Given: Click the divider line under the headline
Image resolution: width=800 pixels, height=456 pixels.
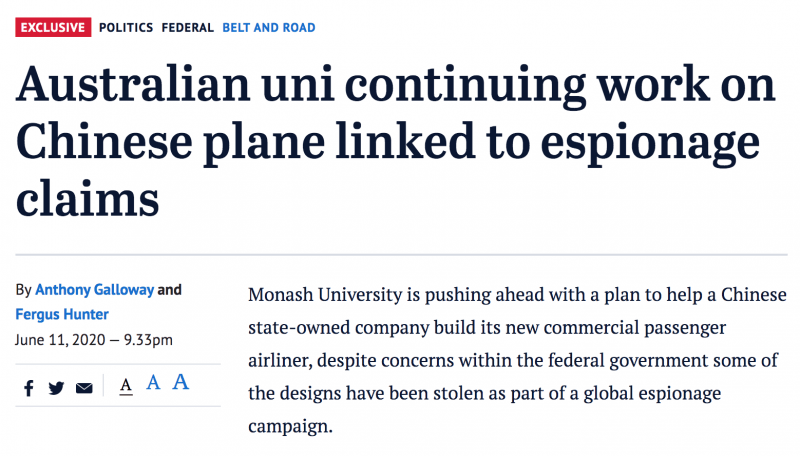Looking at the screenshot, I should coord(402,254).
